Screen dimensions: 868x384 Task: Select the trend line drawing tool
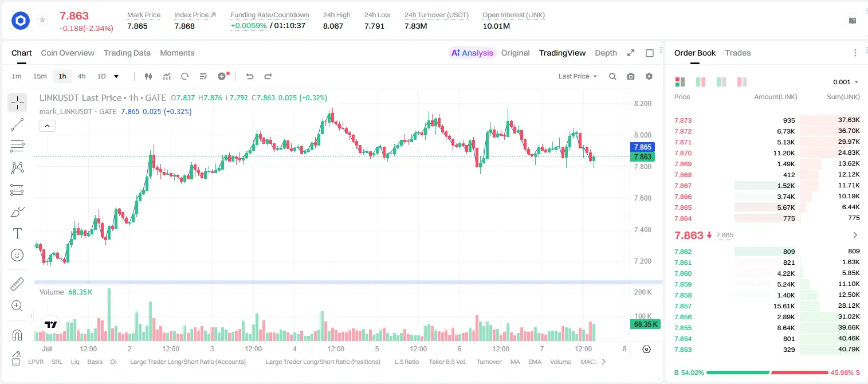click(17, 124)
